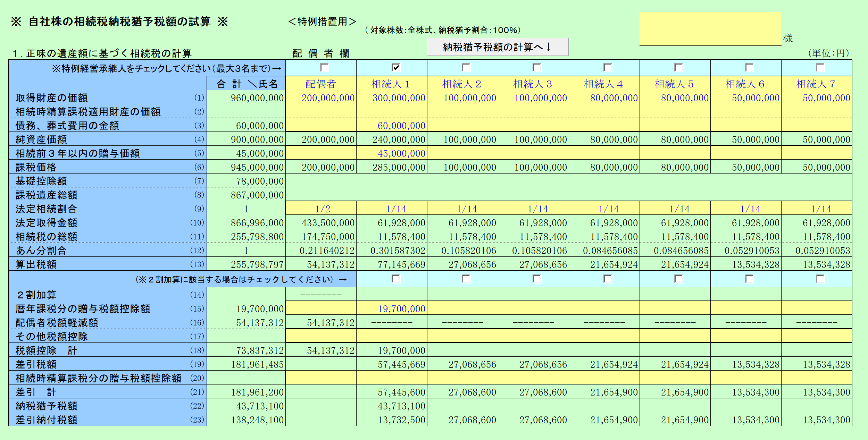Select 相続人1 納税猶予税額 43,713,100

coord(392,406)
